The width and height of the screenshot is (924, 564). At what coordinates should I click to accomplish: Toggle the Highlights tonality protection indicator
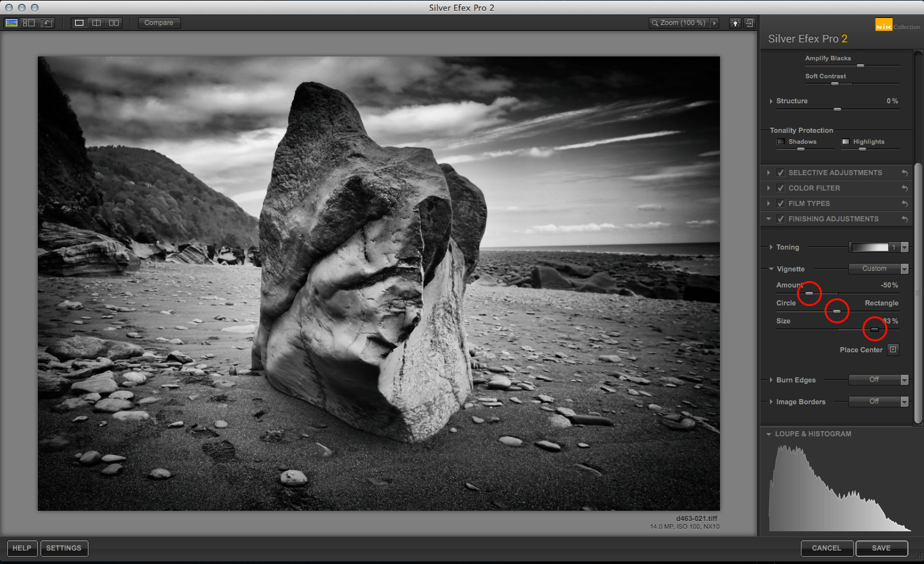coord(846,142)
